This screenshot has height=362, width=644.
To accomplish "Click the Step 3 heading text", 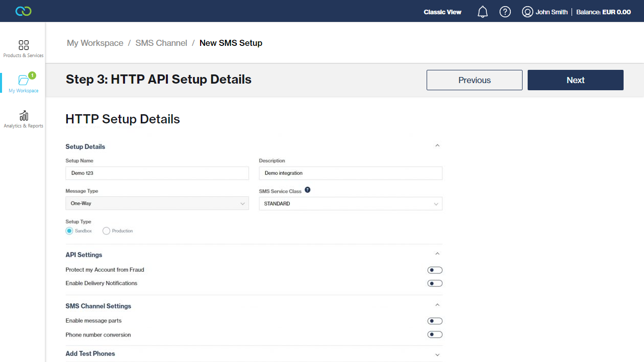I will pos(159,80).
